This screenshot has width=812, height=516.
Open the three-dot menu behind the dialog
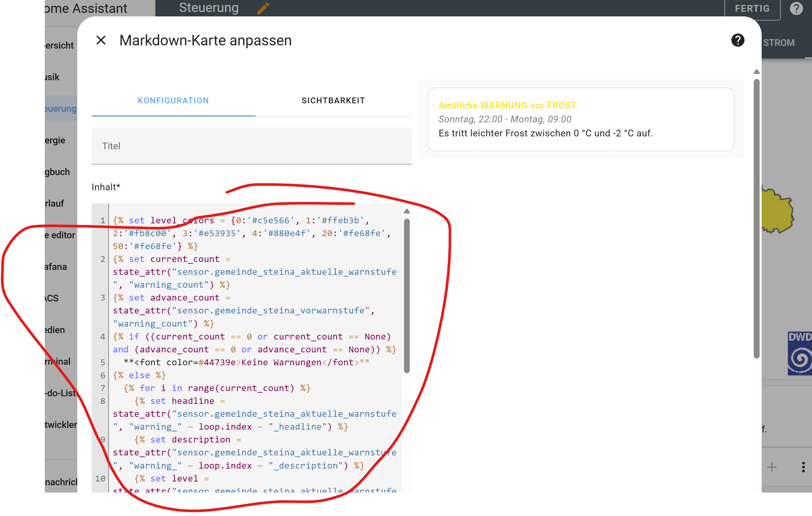click(803, 467)
